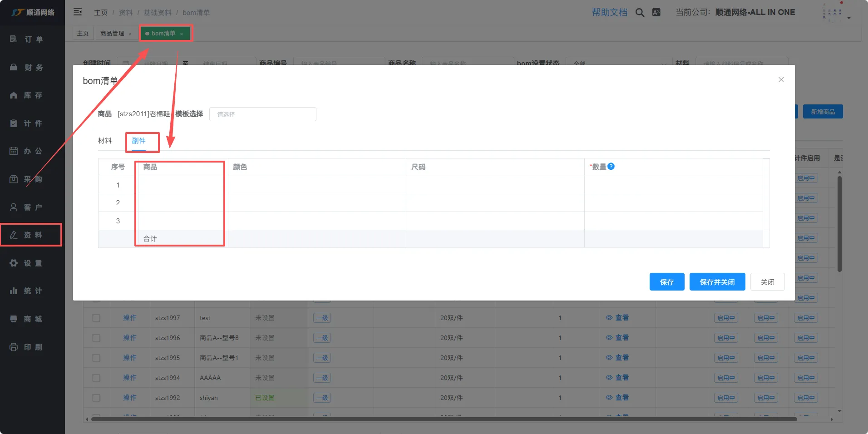Image resolution: width=868 pixels, height=434 pixels.
Task: Switch to the 材料 tab
Action: 105,141
